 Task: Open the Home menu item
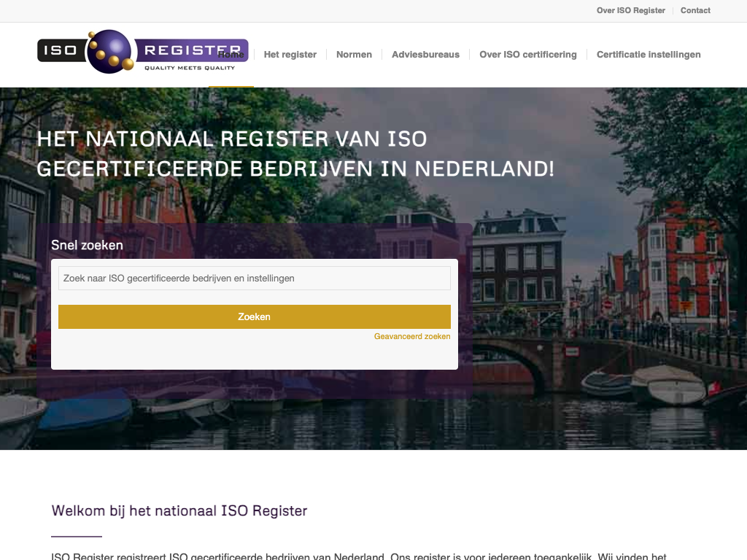tap(231, 55)
